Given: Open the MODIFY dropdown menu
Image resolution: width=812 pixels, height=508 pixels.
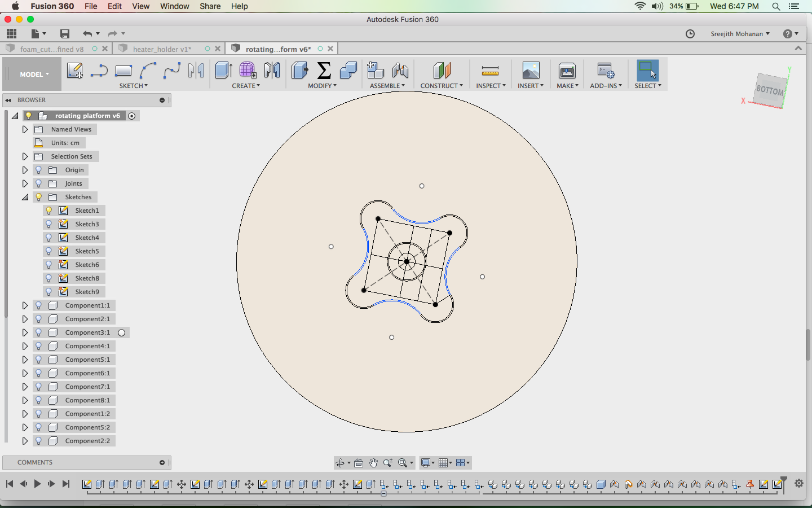Looking at the screenshot, I should (x=322, y=86).
